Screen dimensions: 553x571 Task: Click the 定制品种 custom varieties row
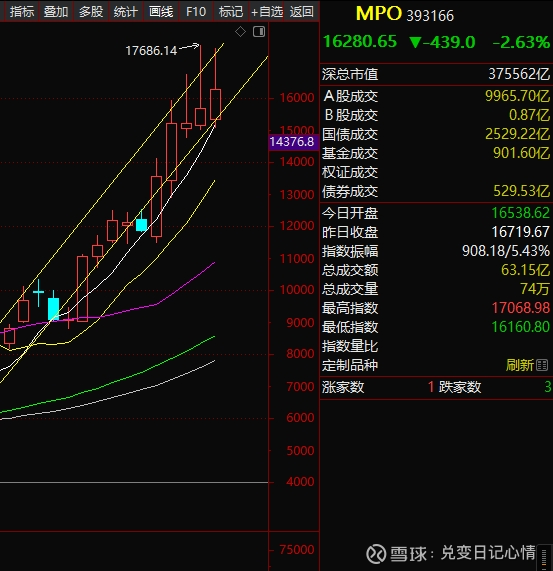pos(436,365)
